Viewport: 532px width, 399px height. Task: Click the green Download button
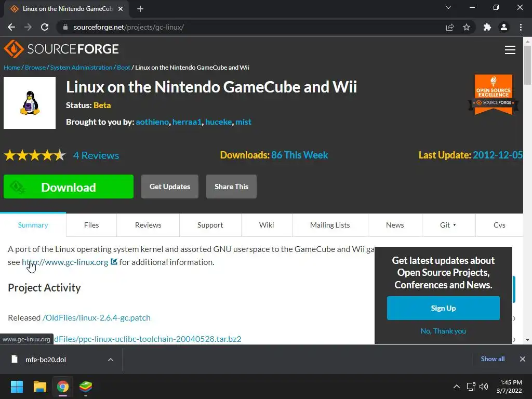tap(69, 187)
